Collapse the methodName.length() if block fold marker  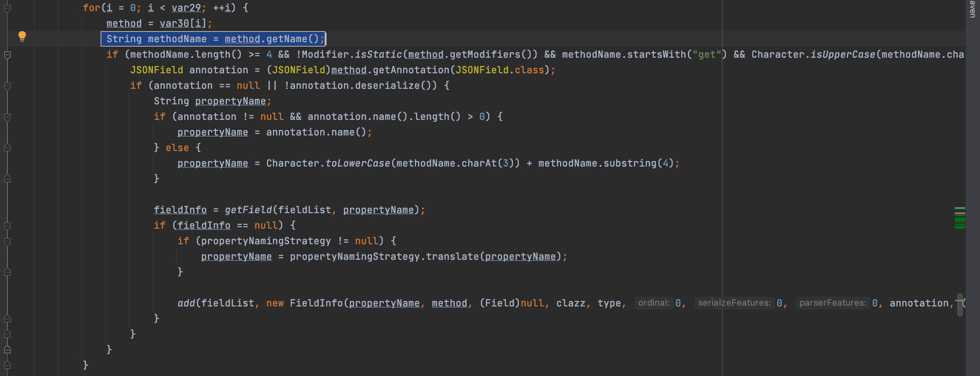(x=7, y=55)
